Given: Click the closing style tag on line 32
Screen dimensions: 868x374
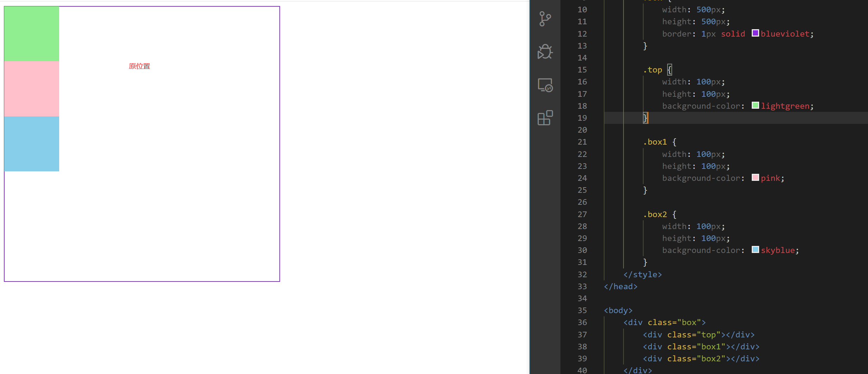Looking at the screenshot, I should [x=643, y=274].
